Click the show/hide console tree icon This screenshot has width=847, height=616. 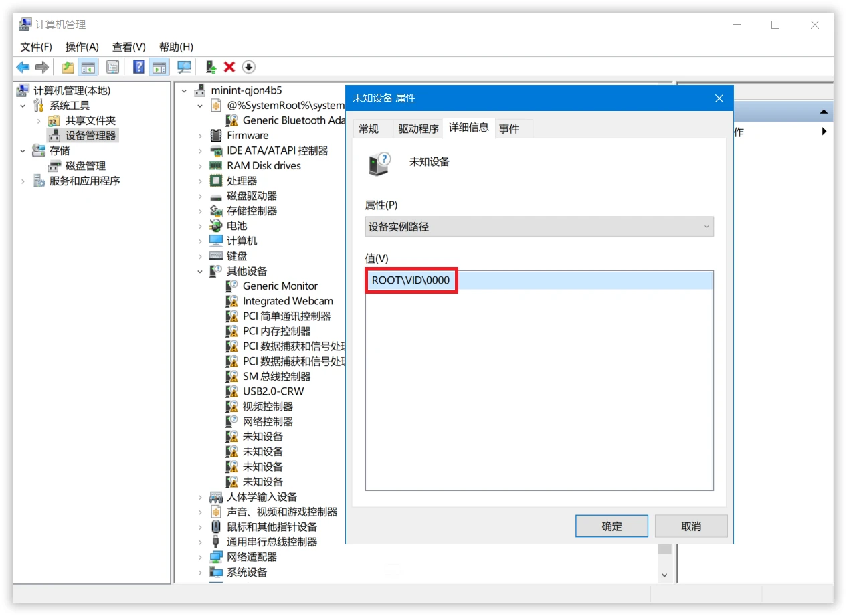[x=90, y=66]
